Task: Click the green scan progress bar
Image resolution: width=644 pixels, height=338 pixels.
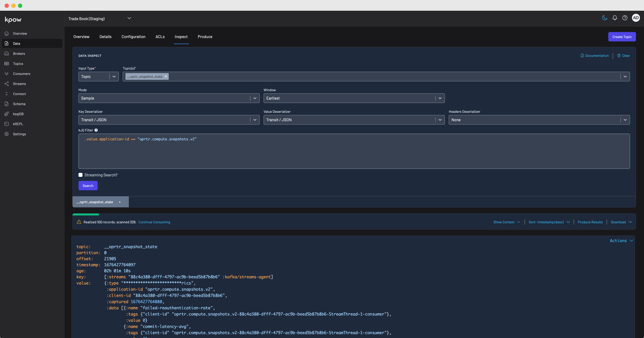Action: (x=86, y=214)
